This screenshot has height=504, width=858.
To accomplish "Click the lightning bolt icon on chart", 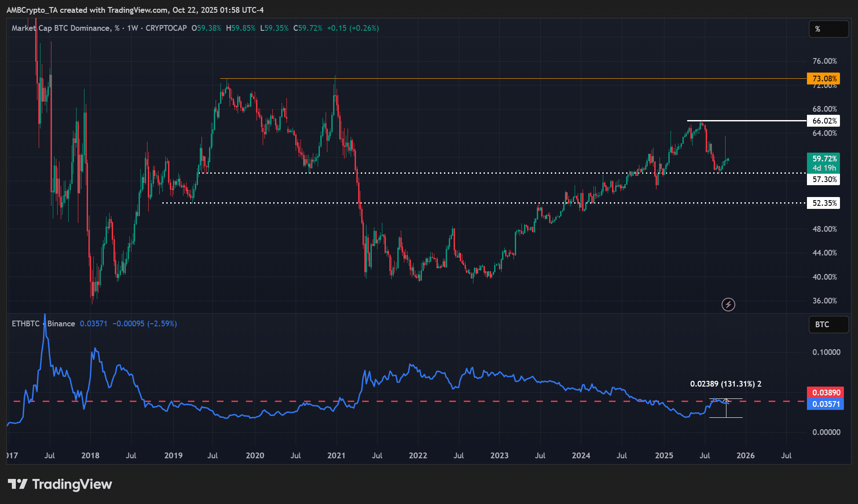I will click(728, 304).
